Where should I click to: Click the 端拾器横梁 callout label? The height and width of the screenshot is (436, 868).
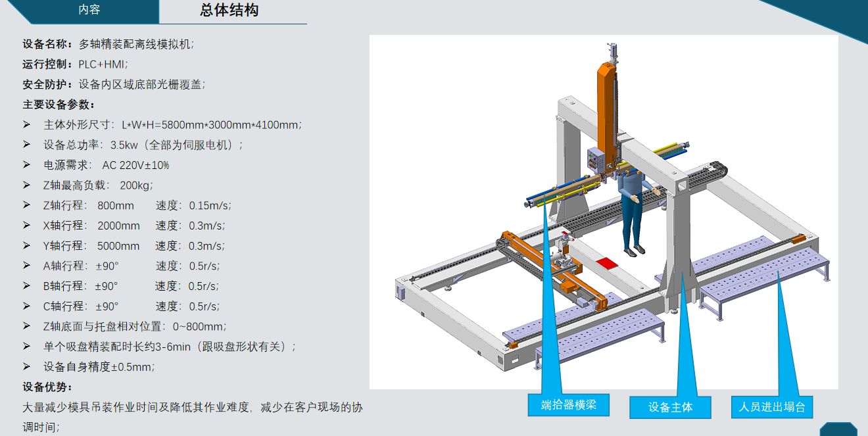pyautogui.click(x=568, y=405)
